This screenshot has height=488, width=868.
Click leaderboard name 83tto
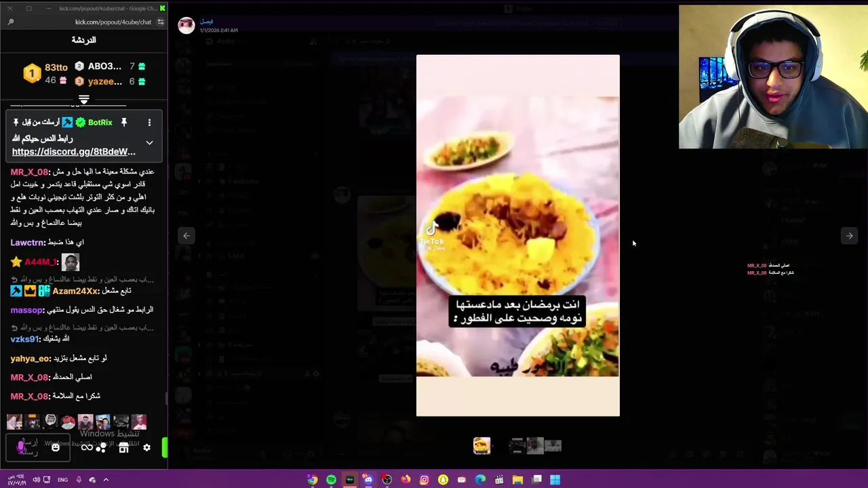tap(56, 67)
